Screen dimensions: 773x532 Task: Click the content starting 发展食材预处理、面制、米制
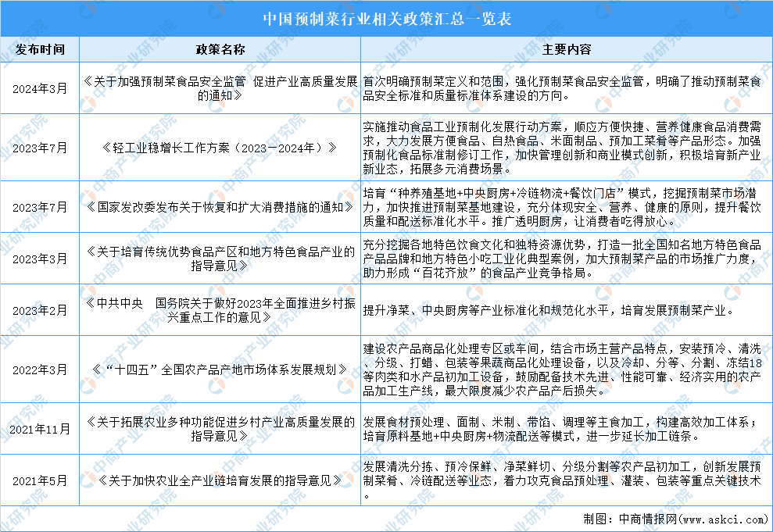[x=562, y=429]
